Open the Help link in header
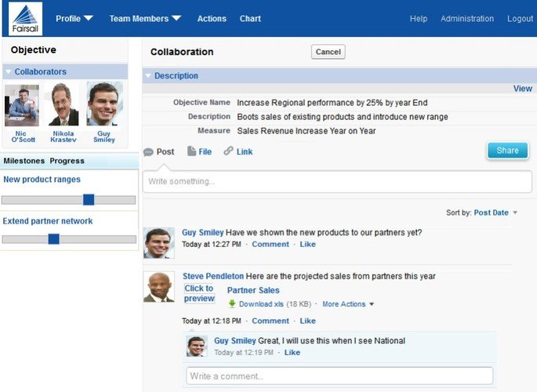Viewport: 537px width, 392px height. click(x=419, y=19)
